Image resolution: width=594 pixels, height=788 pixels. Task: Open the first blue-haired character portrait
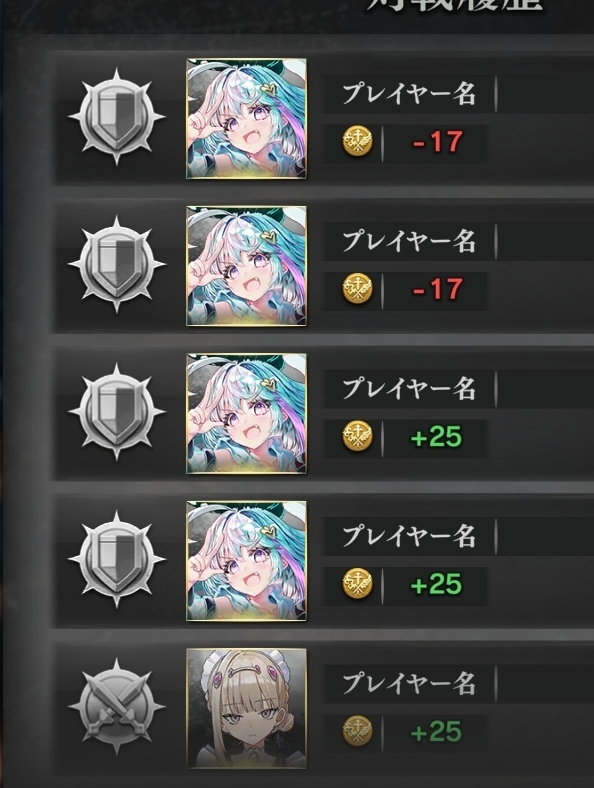tap(246, 119)
